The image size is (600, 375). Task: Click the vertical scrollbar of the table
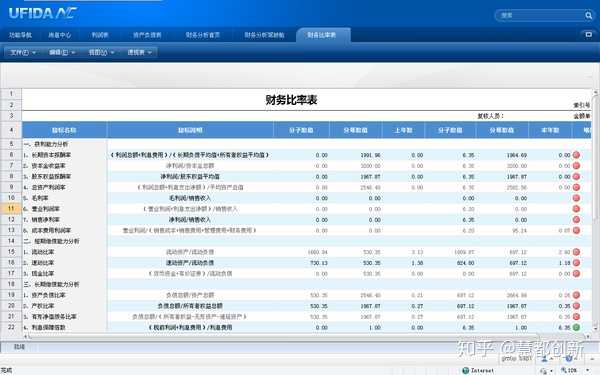pyautogui.click(x=595, y=210)
